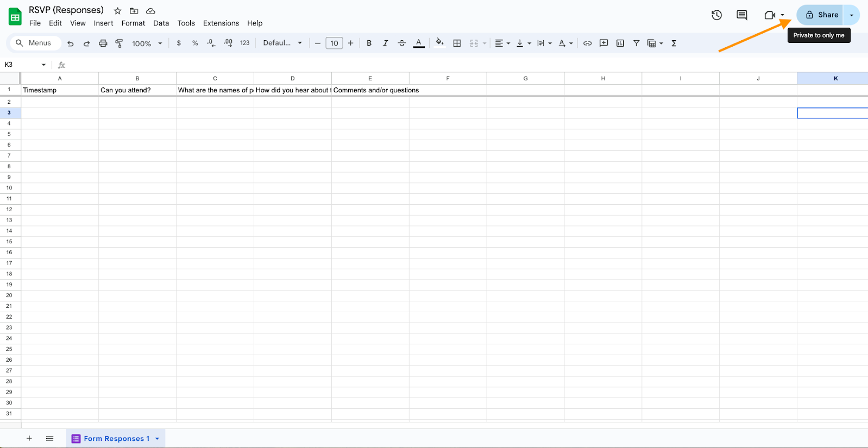Expand the Share button arrow
The image size is (868, 448).
coord(851,15)
